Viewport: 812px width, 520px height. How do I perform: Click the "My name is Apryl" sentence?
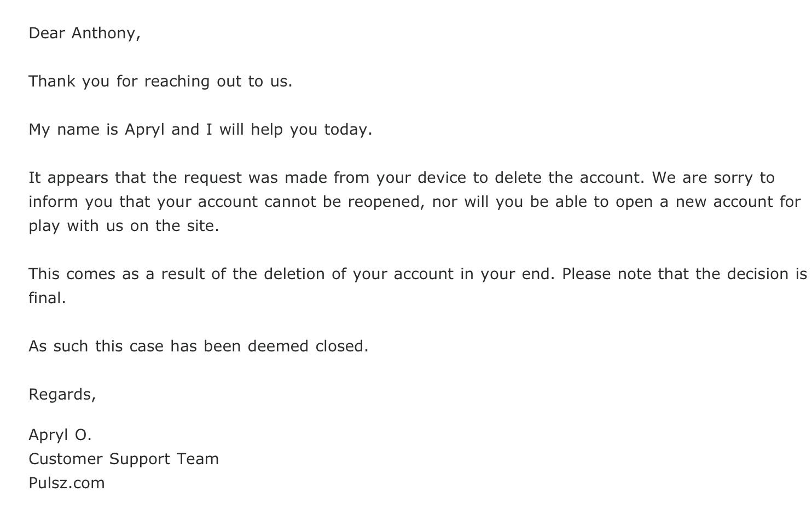tap(200, 130)
